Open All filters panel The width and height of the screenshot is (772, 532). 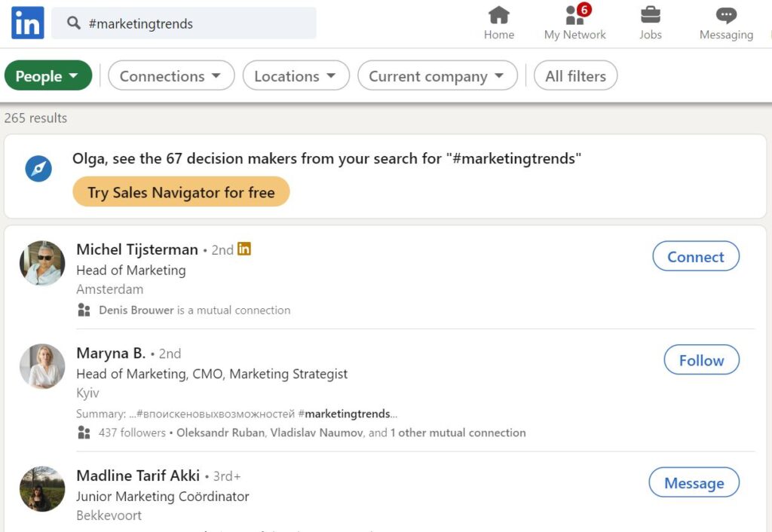(575, 76)
